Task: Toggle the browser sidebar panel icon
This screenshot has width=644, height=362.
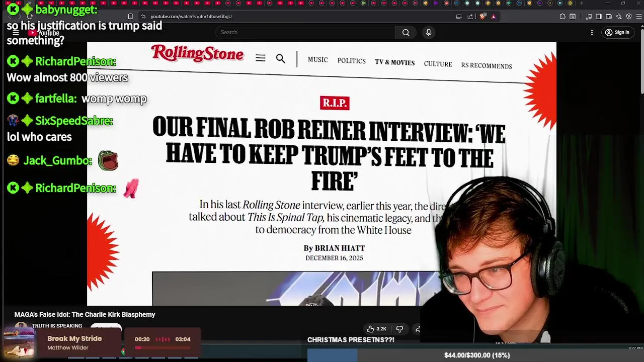Action: pos(599,17)
